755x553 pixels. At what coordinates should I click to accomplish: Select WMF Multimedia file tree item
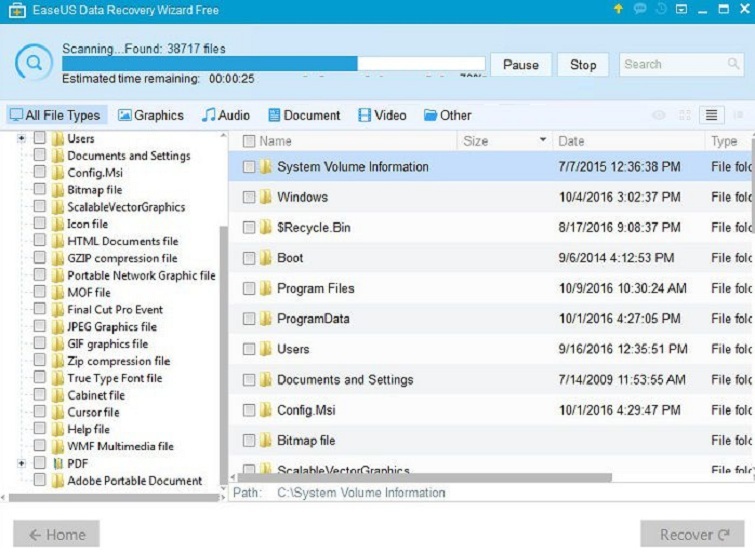(x=120, y=446)
